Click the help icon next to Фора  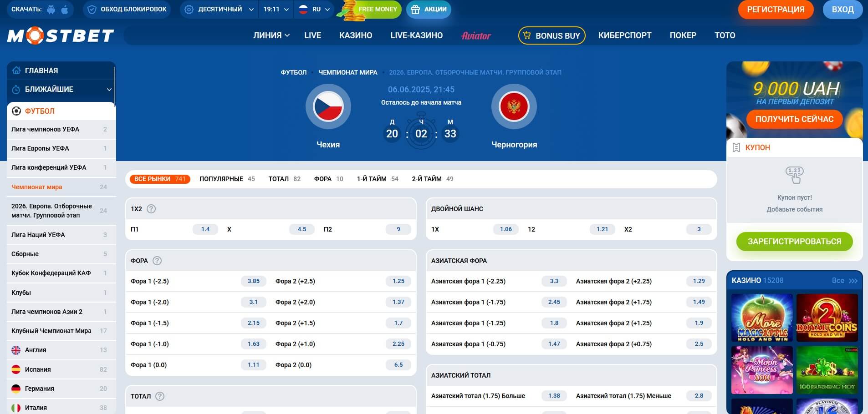click(x=157, y=261)
